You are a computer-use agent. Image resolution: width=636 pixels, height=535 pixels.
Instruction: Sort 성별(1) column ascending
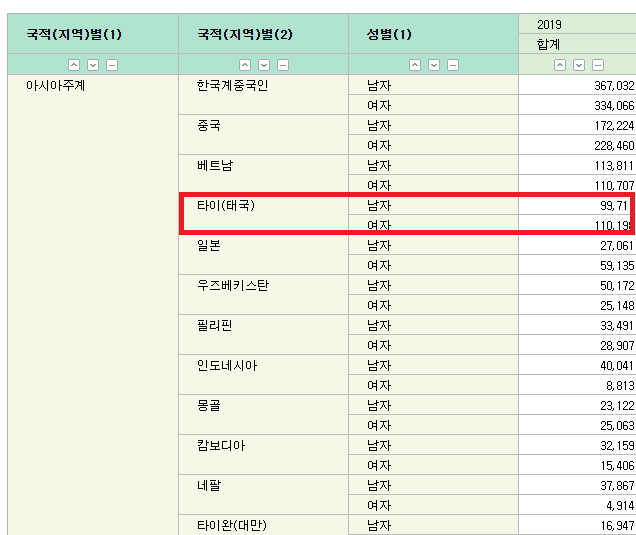414,65
